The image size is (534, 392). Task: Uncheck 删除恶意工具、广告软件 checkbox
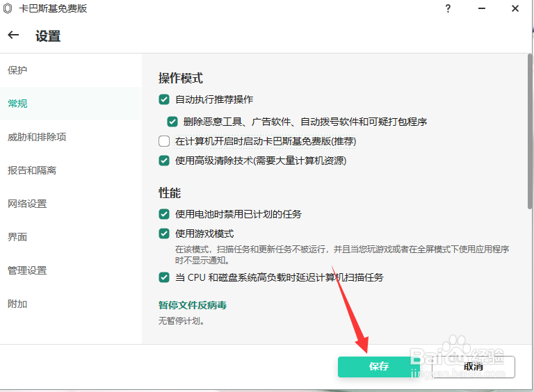(x=172, y=122)
